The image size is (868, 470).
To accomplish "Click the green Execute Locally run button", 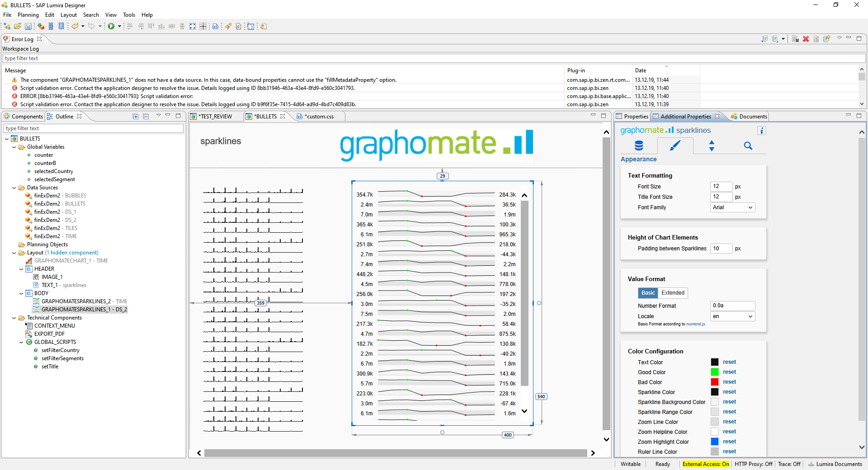I will tap(111, 26).
